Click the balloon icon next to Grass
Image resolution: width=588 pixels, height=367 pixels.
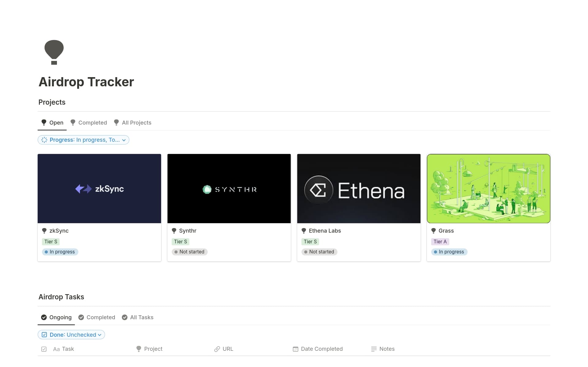click(x=433, y=231)
